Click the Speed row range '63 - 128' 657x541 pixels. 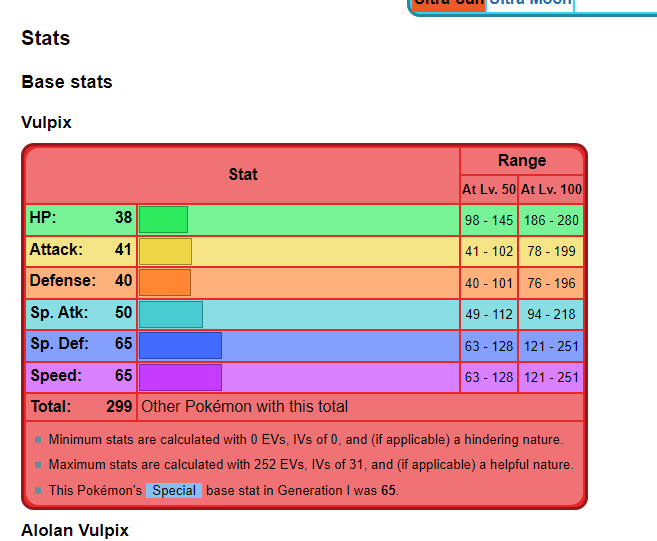pos(489,377)
